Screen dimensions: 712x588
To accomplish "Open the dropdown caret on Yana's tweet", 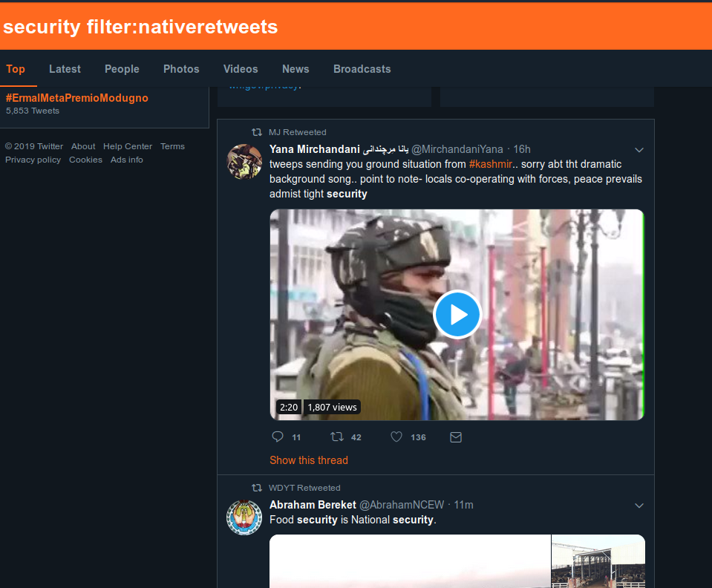I will (x=638, y=149).
